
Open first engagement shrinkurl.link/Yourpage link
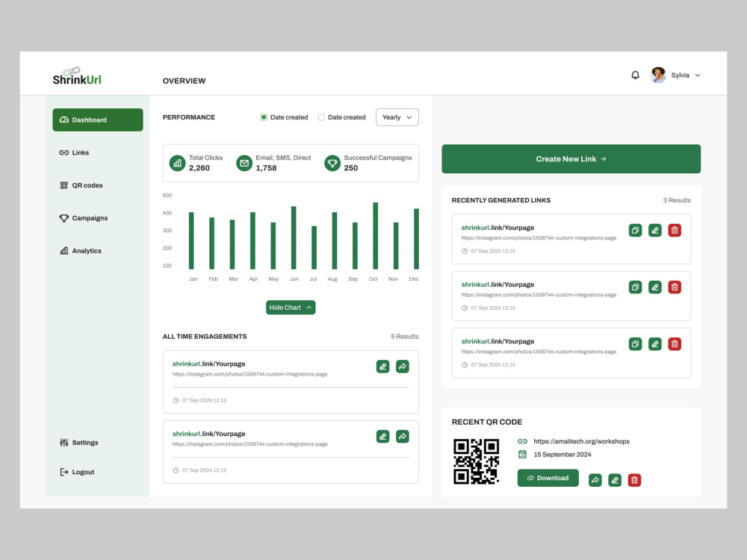pyautogui.click(x=208, y=364)
